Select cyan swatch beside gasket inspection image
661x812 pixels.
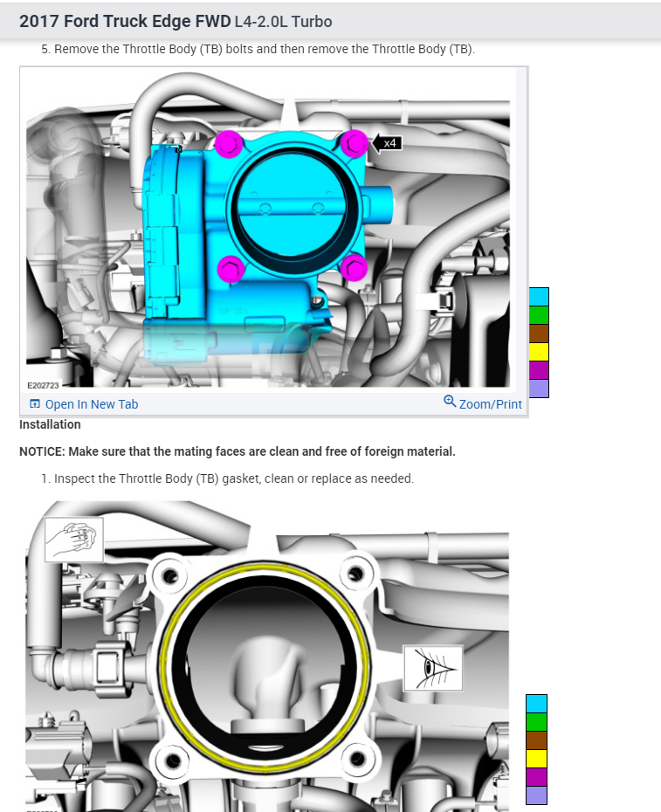pyautogui.click(x=536, y=704)
